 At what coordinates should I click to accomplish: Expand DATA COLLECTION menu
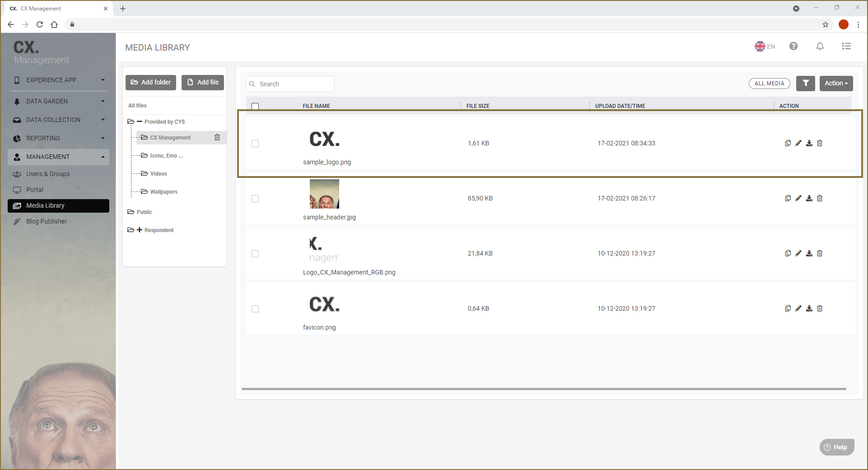coord(59,120)
